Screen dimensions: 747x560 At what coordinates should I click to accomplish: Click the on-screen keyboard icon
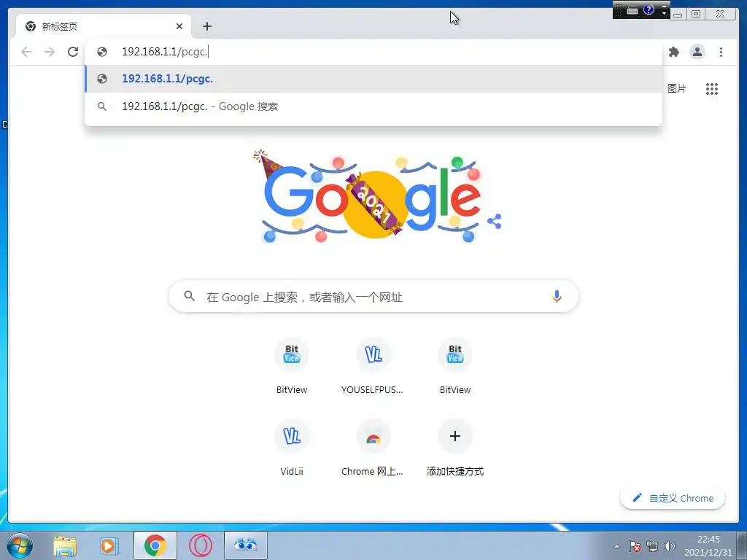click(632, 10)
